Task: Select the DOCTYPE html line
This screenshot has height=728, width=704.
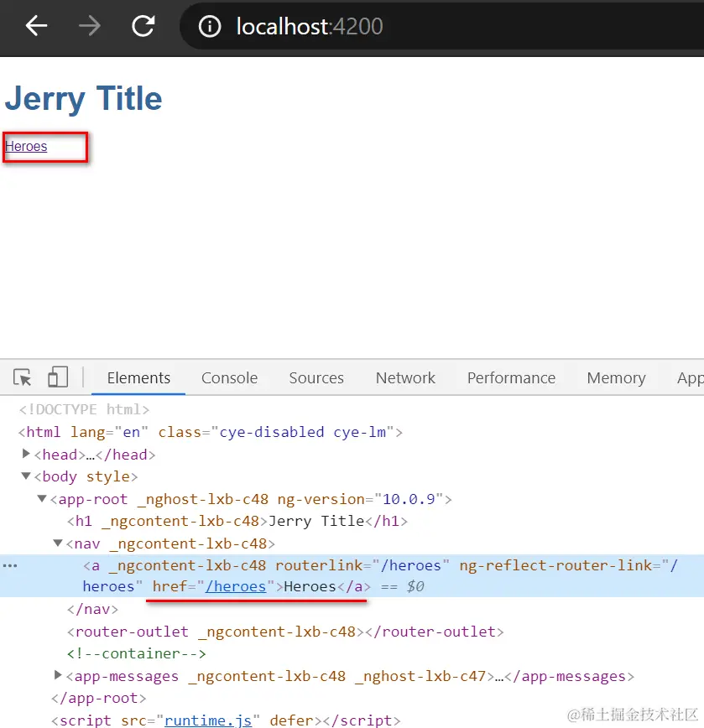Action: pyautogui.click(x=84, y=409)
